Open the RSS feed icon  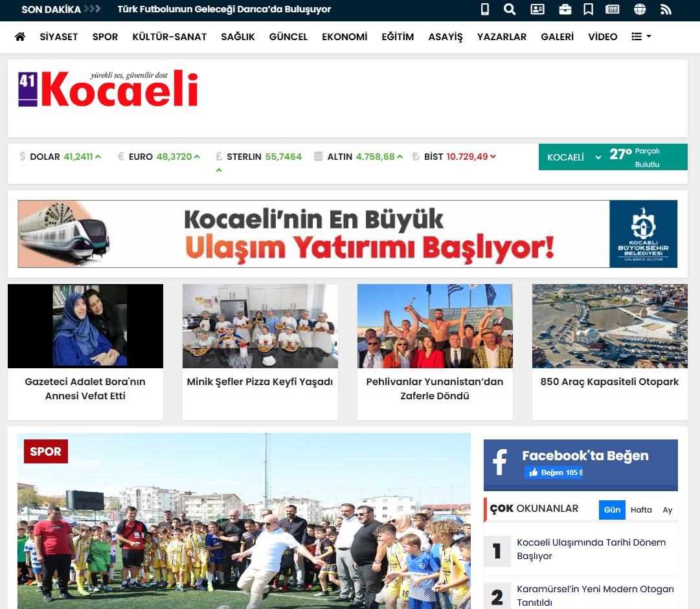point(666,9)
